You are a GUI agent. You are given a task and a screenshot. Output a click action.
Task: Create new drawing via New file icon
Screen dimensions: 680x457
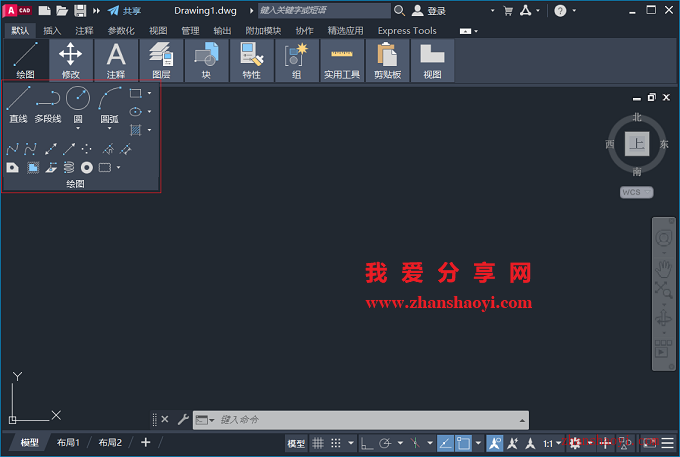(44, 11)
